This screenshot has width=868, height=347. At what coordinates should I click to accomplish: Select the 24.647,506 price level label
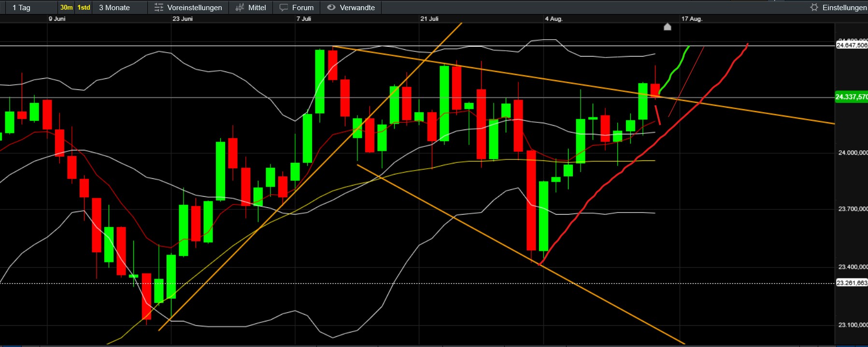click(852, 45)
